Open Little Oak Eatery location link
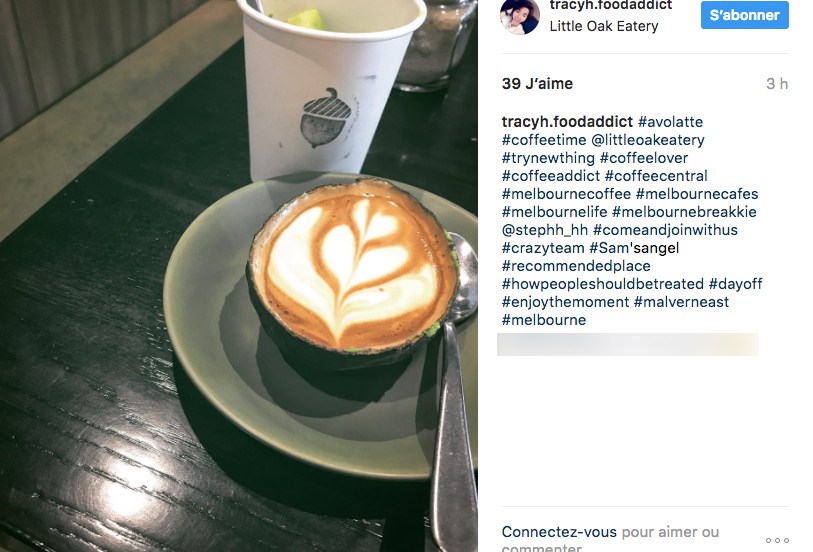 [604, 26]
